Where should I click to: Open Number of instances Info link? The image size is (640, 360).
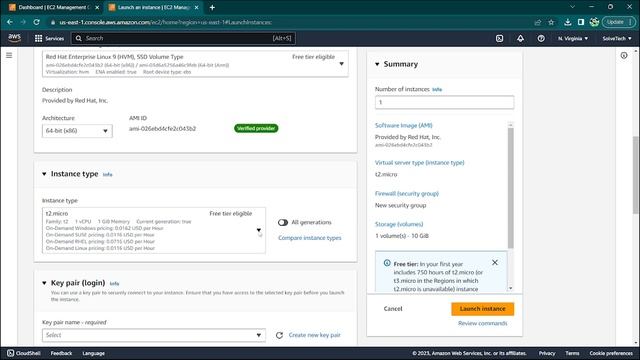point(437,89)
